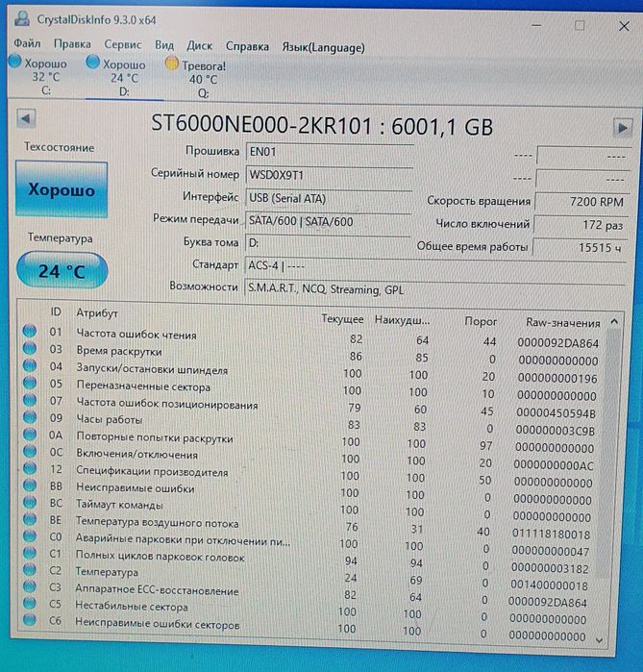
Task: Click the attribute list scroll up arrow
Action: 614,321
